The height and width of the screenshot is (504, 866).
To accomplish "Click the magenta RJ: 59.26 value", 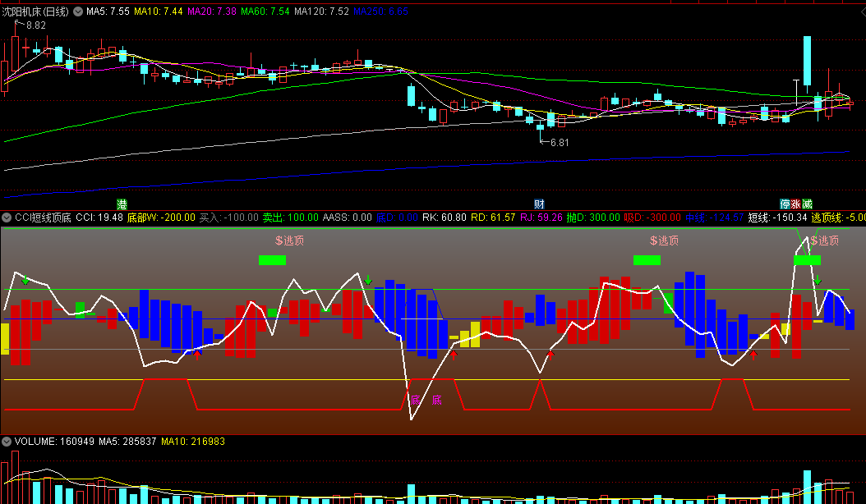I will 541,218.
